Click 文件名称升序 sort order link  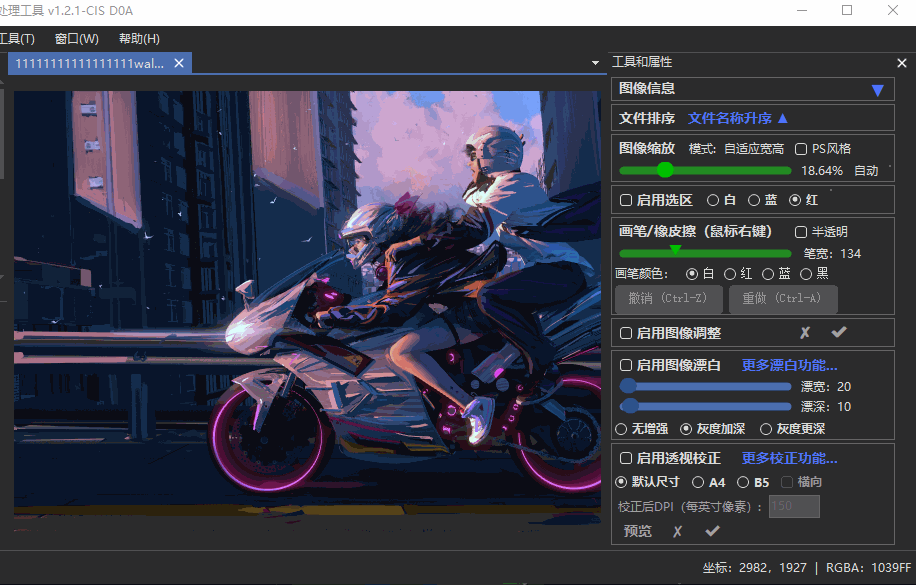coord(730,119)
